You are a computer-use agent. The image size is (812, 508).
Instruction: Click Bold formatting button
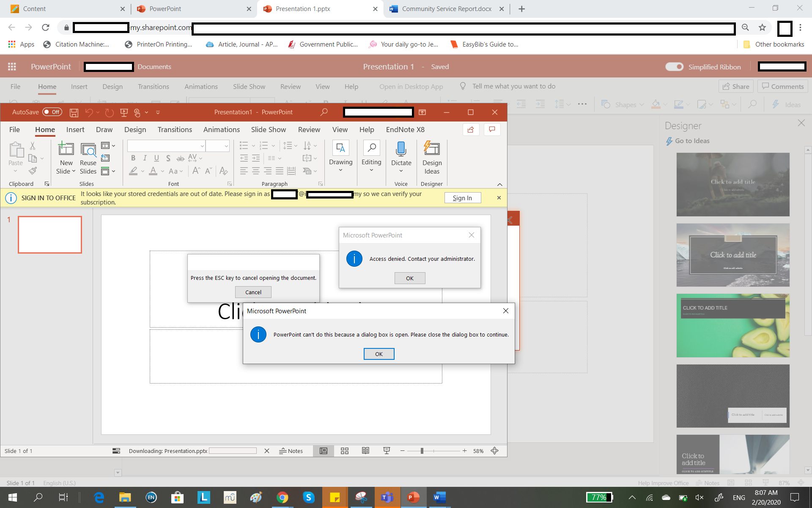pyautogui.click(x=133, y=158)
